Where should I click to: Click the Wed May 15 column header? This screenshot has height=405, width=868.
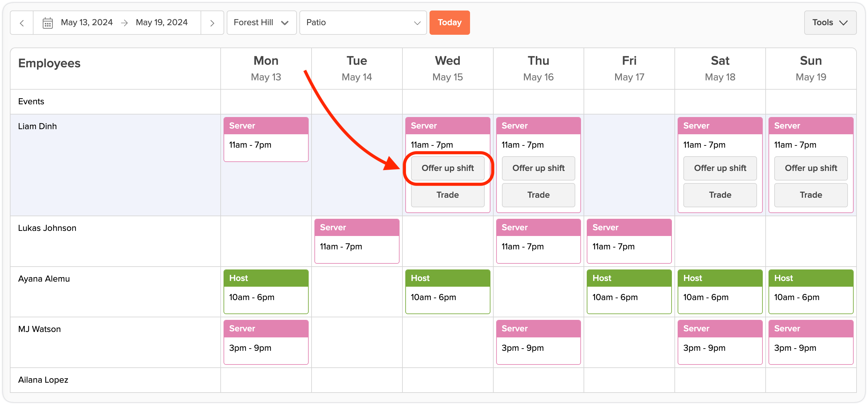[x=447, y=68]
